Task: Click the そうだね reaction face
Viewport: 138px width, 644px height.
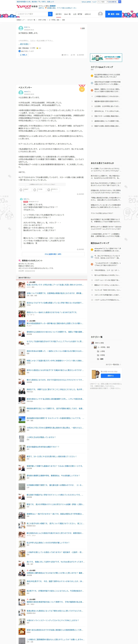Action: [x=35, y=190]
